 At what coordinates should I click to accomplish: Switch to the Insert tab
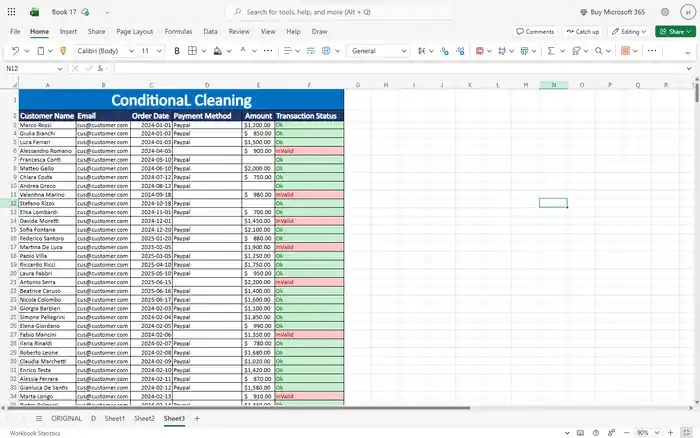68,32
